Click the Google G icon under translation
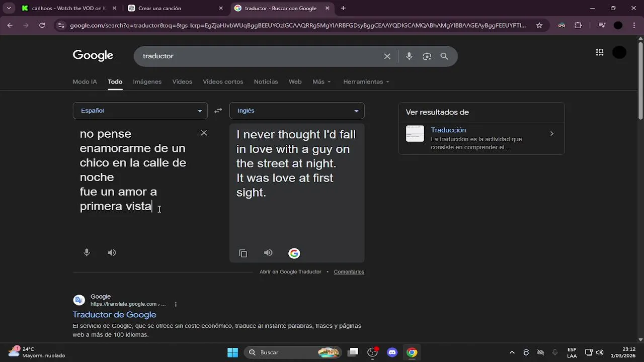 294,253
